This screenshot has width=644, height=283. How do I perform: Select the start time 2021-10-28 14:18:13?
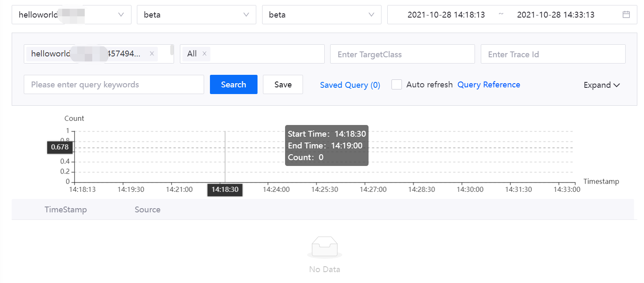pyautogui.click(x=446, y=15)
